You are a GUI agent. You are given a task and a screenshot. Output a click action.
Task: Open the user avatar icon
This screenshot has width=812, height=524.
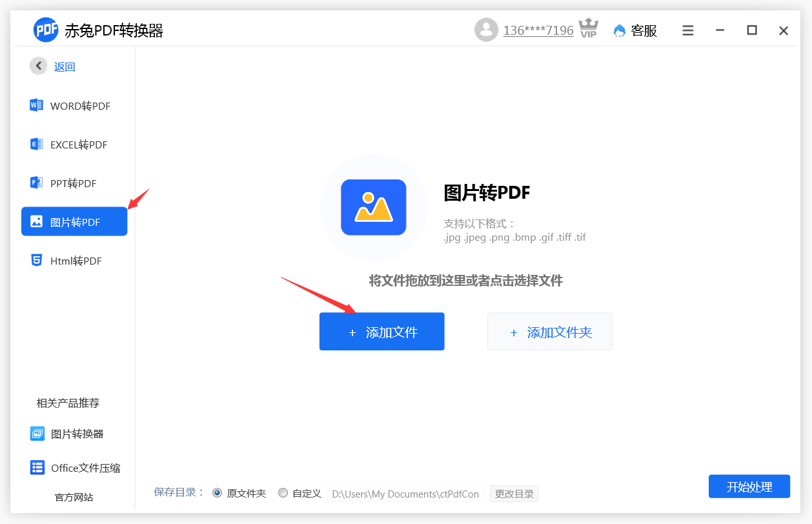486,30
